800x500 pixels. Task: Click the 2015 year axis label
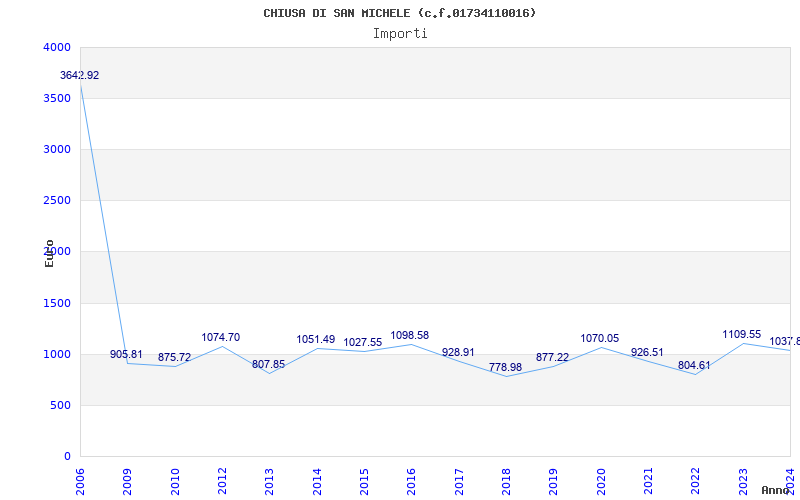364,482
